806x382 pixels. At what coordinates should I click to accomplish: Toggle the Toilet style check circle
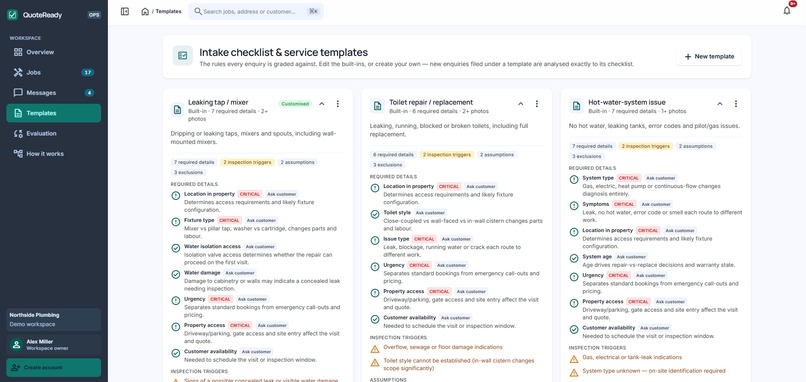tap(375, 214)
